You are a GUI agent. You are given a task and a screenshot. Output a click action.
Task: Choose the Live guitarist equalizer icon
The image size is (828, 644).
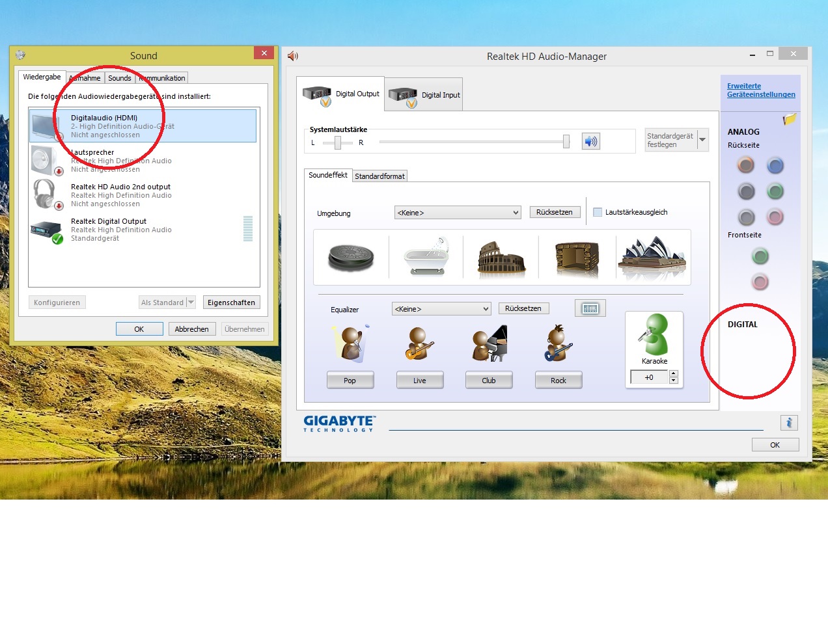click(x=419, y=343)
